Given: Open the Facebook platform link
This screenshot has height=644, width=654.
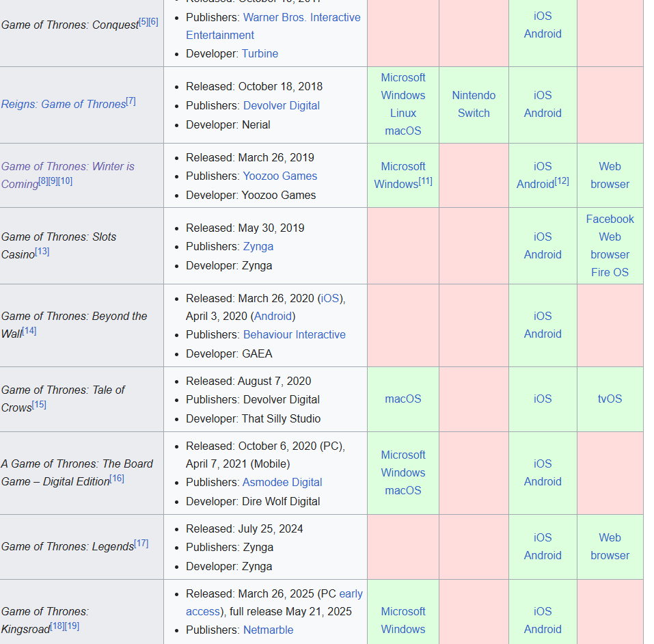Looking at the screenshot, I should [610, 219].
